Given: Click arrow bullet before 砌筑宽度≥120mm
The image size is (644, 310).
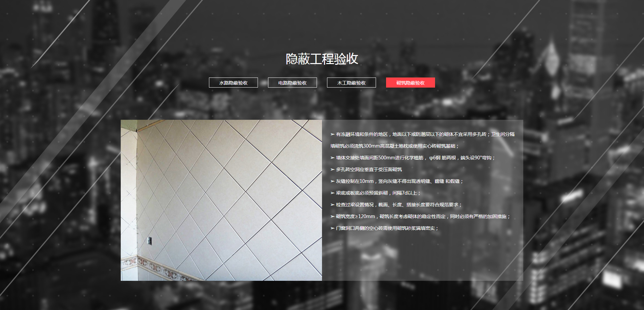Looking at the screenshot, I should point(332,216).
